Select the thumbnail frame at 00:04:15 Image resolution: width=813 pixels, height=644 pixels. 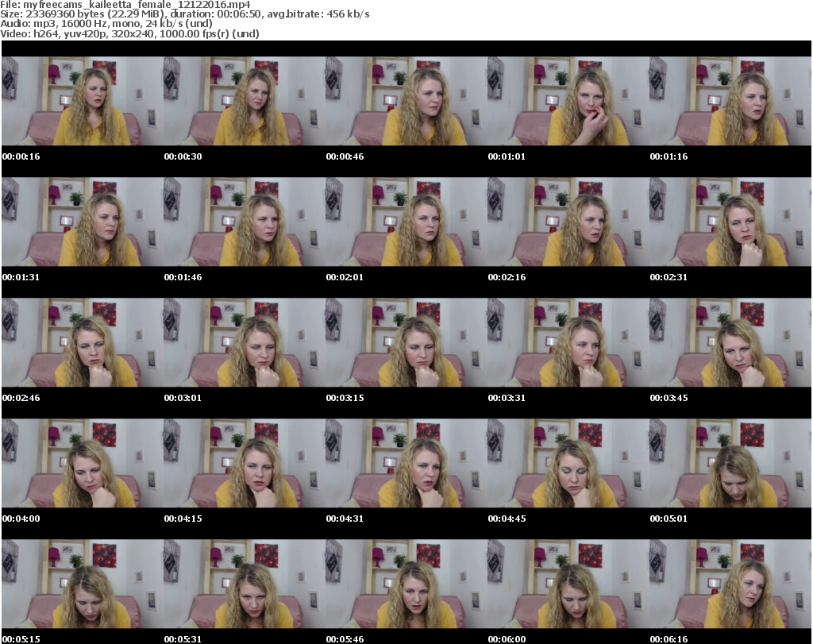(x=245, y=463)
